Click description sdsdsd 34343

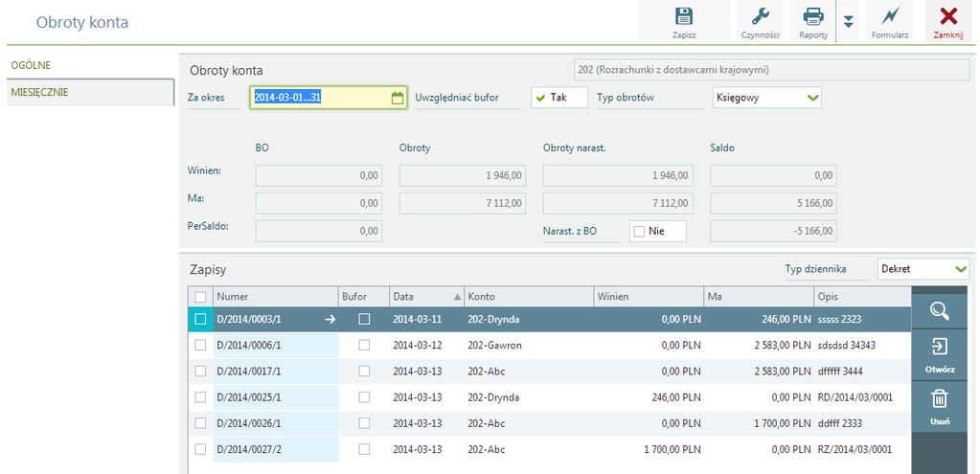(x=846, y=346)
